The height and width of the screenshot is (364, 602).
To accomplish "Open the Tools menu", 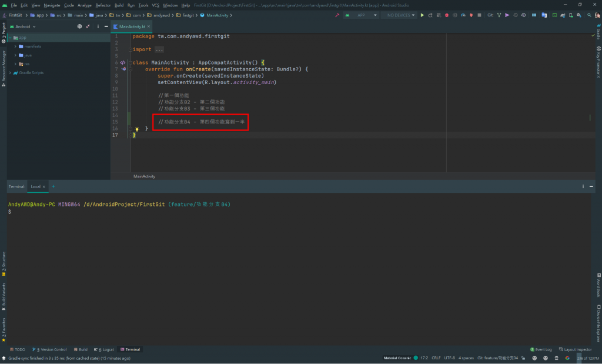I will coord(143,5).
